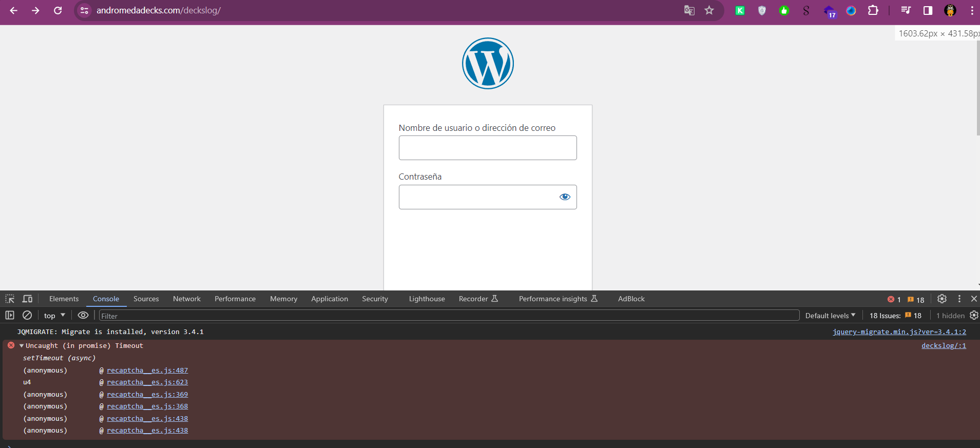
Task: Activate the inspect element picker
Action: point(10,299)
